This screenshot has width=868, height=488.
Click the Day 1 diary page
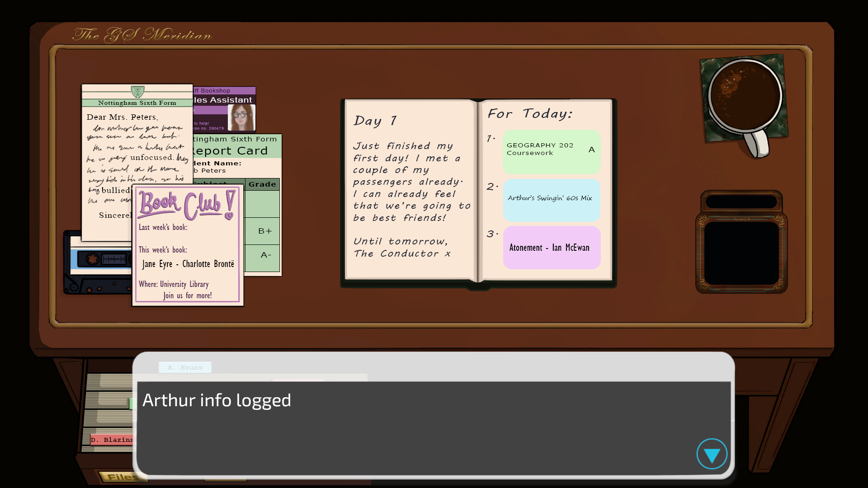point(410,190)
